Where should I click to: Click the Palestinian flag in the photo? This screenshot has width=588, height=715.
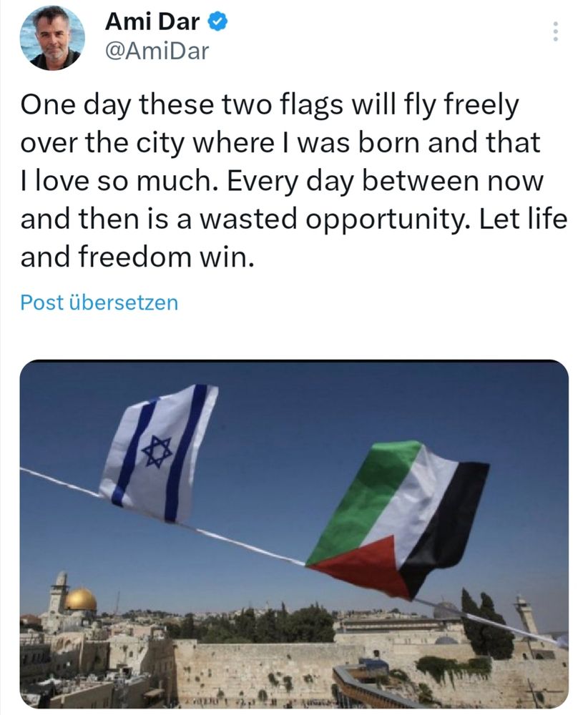tap(398, 518)
